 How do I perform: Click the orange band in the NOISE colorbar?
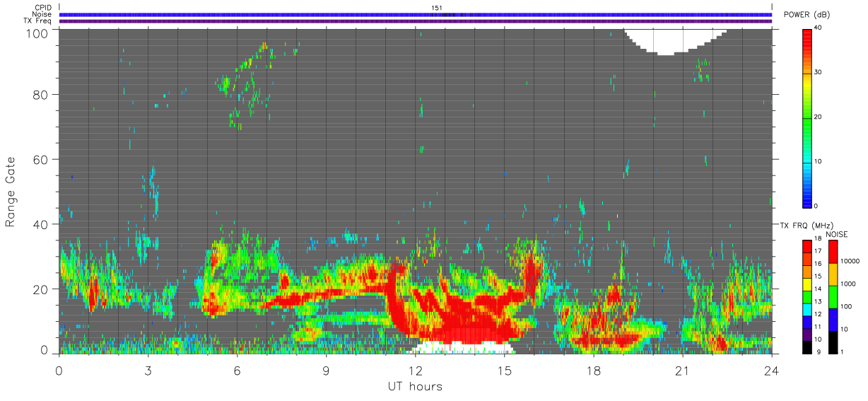tap(833, 274)
